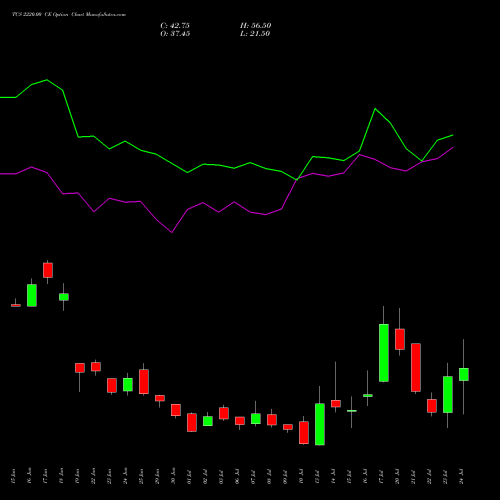The height and width of the screenshot is (500, 500).
Task: Click the '24 Jul' date label
Action: point(461,477)
